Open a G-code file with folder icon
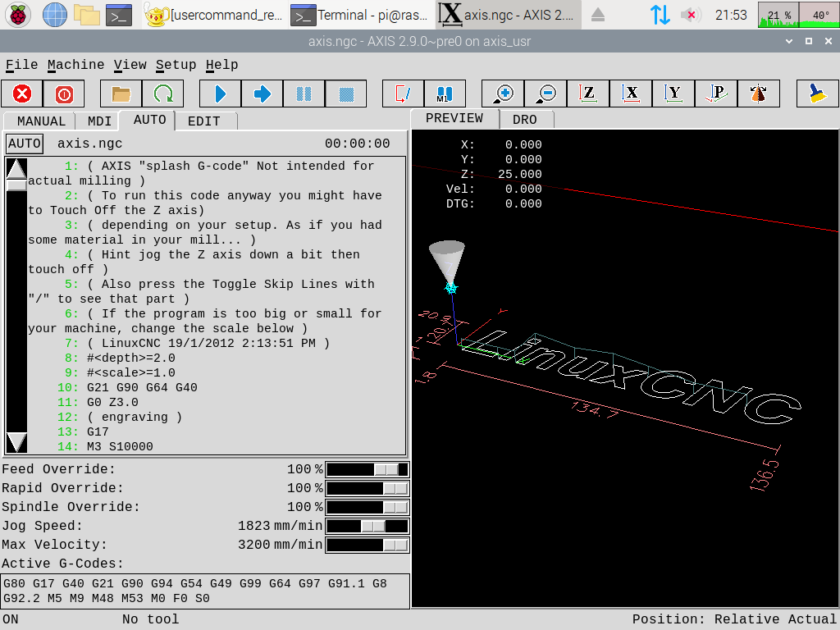 (121, 94)
